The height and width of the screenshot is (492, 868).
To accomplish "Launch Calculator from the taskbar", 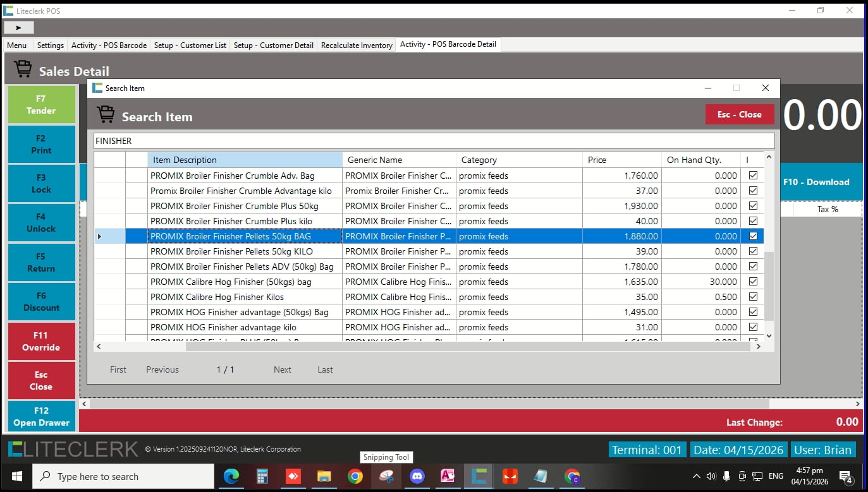I will pos(262,476).
